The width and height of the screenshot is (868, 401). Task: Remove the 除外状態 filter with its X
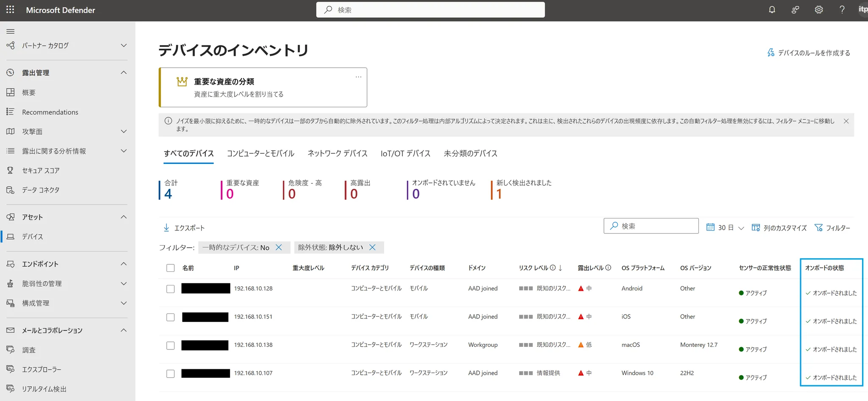pyautogui.click(x=373, y=247)
